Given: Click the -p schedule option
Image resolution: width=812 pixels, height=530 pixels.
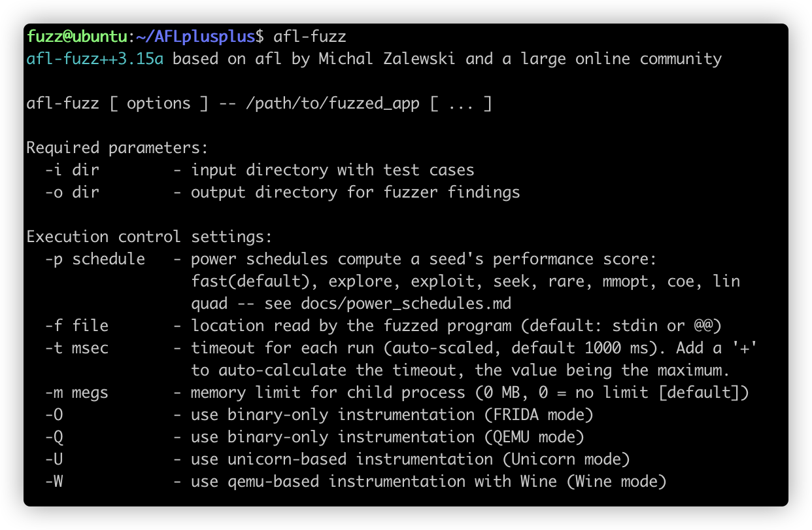Looking at the screenshot, I should click(95, 259).
